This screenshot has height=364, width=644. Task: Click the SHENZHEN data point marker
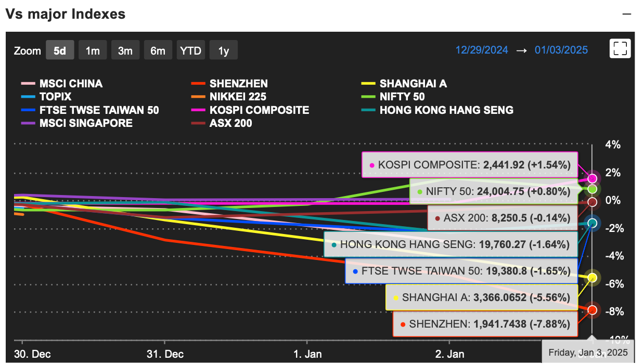pyautogui.click(x=592, y=310)
